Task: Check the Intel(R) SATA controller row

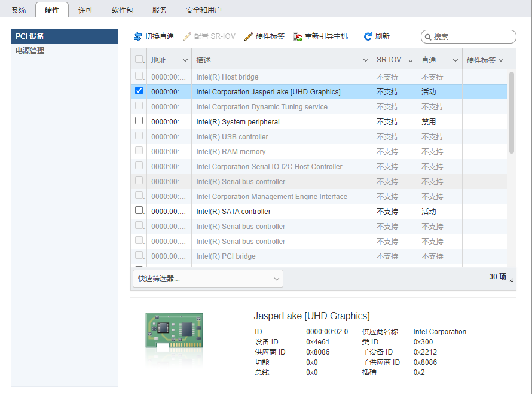Action: click(x=139, y=211)
